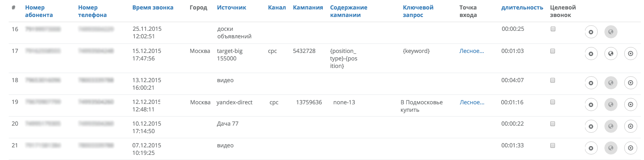The height and width of the screenshot is (160, 644).
Task: Mark call 17 as target call
Action: pyautogui.click(x=553, y=51)
